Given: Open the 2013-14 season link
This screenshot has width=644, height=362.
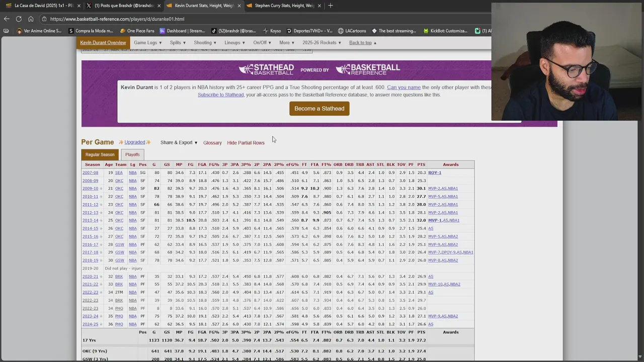Looking at the screenshot, I should click(90, 220).
